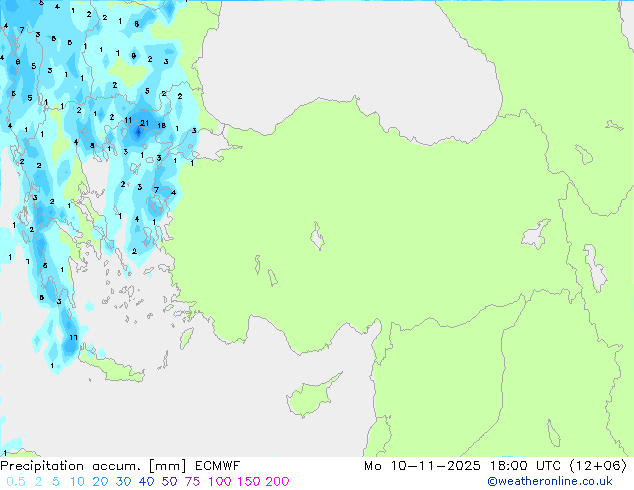
Task: Select the 150 mm legend value
Action: coord(249,482)
